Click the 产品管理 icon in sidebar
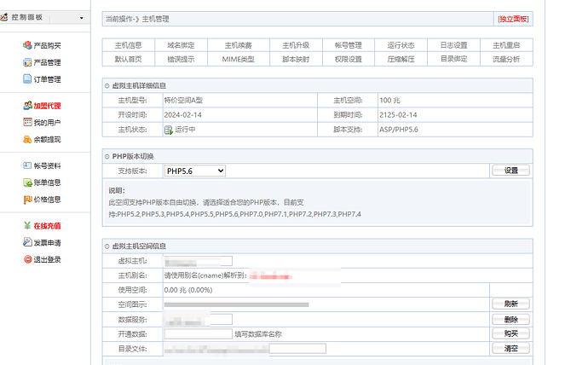Viewport: 588px width, 365px height. pos(27,62)
